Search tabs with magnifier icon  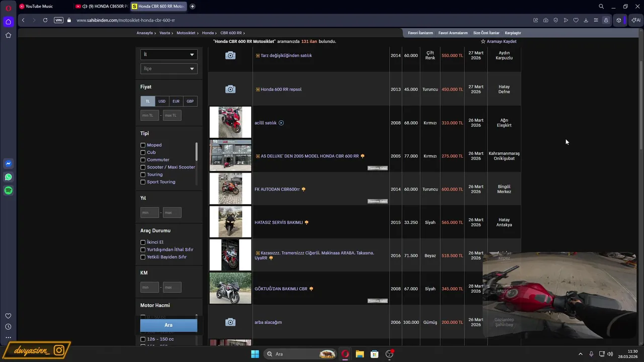coord(601,7)
